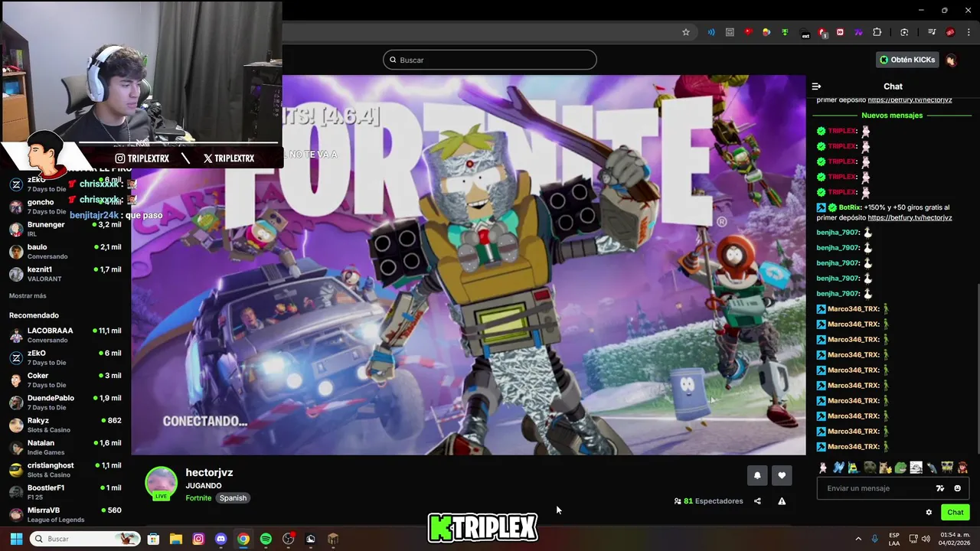Focus the Buscar search field on Kick

coord(490,60)
